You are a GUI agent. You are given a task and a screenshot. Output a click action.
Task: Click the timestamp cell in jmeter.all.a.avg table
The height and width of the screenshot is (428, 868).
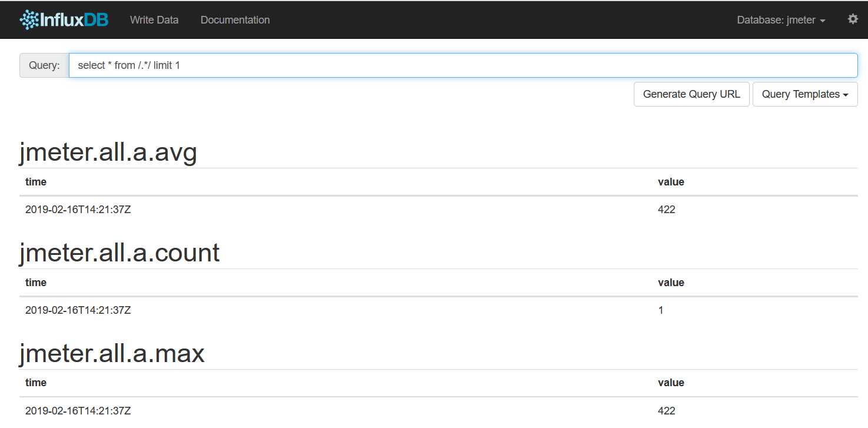(x=78, y=210)
